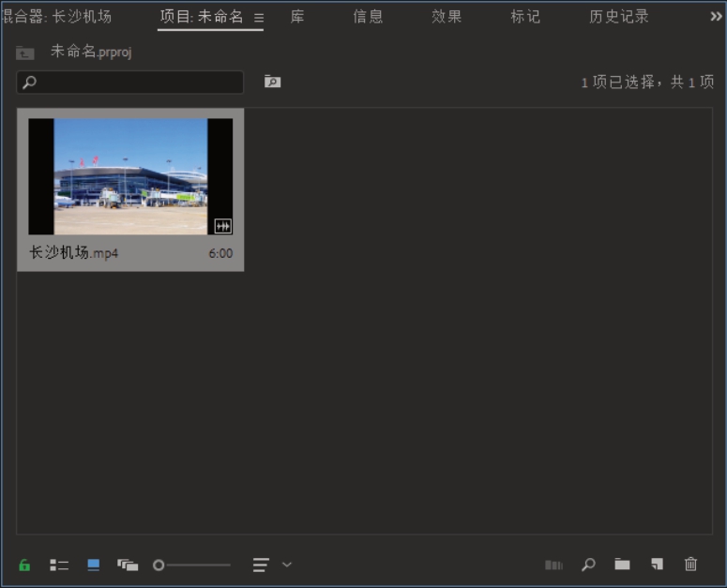Switch to the 历史记录 tab
The height and width of the screenshot is (588, 727).
pyautogui.click(x=619, y=17)
